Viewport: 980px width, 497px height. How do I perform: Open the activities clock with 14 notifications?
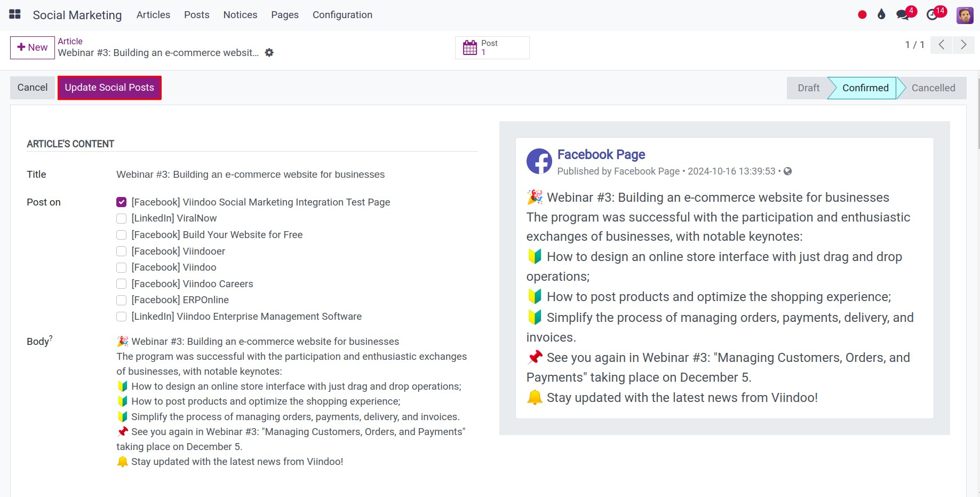coord(933,14)
